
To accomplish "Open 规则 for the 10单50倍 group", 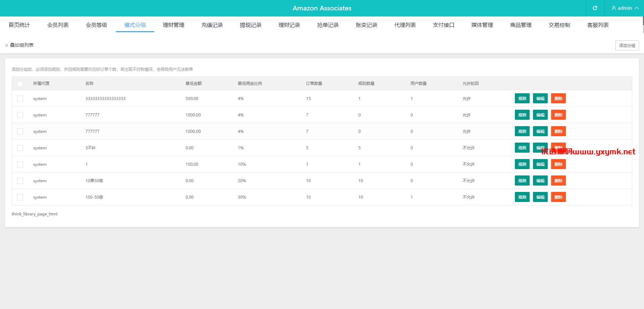I will (522, 181).
